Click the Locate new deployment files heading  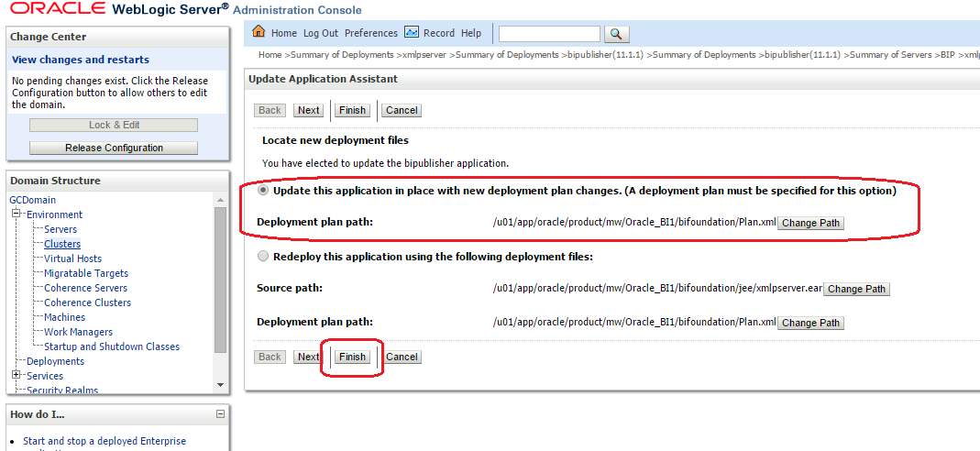pyautogui.click(x=336, y=140)
